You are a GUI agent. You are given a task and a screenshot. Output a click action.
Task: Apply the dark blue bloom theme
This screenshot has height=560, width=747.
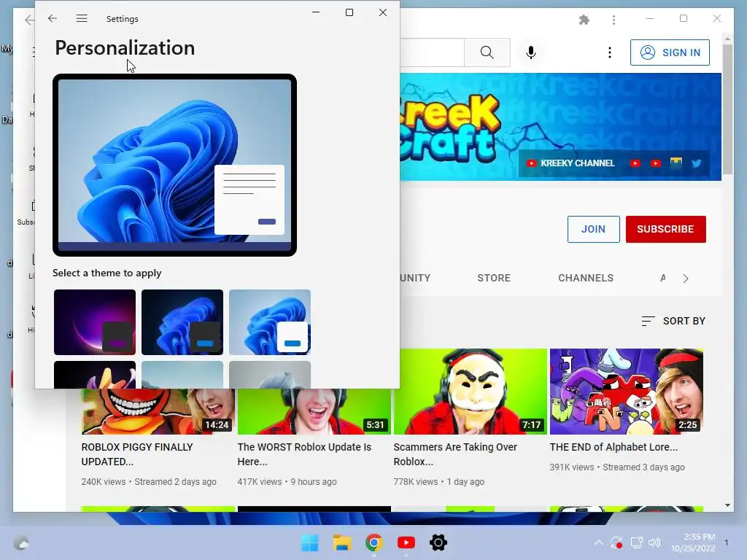pos(182,322)
